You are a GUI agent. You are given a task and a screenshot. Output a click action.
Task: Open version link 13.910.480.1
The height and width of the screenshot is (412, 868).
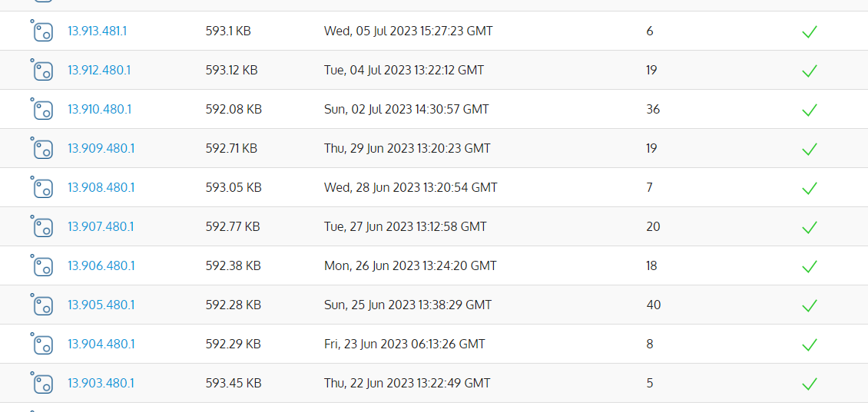pos(100,110)
